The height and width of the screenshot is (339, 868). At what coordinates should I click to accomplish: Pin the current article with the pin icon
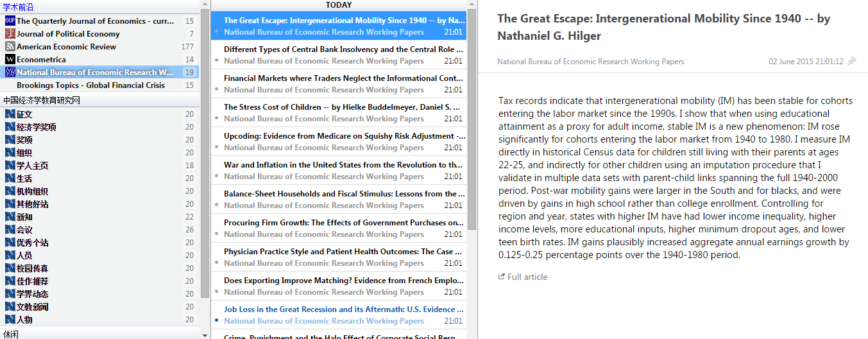(x=852, y=62)
